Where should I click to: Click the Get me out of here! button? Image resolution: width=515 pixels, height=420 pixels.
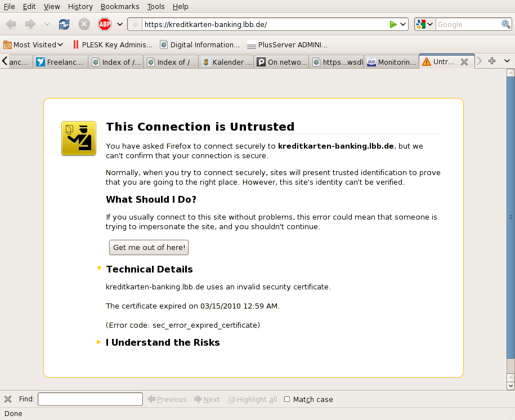(x=149, y=248)
